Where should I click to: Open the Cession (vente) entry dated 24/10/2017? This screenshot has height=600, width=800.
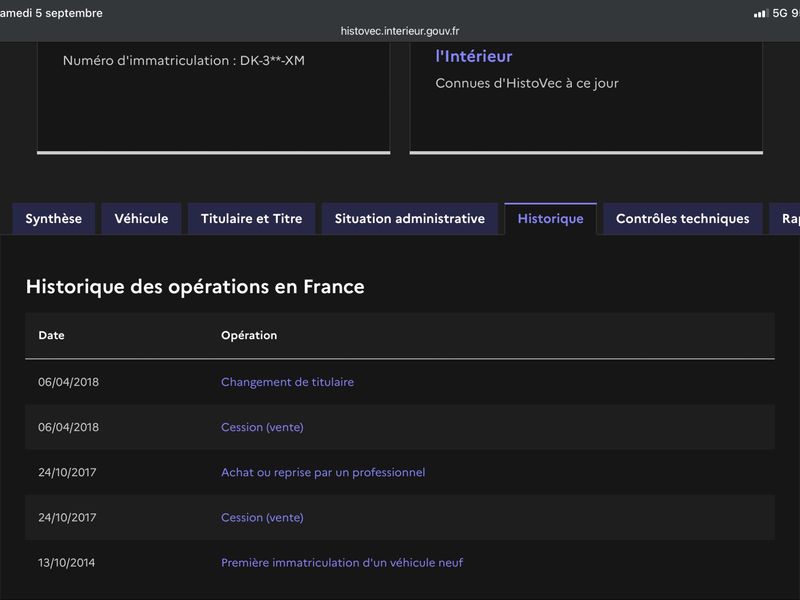click(x=262, y=517)
